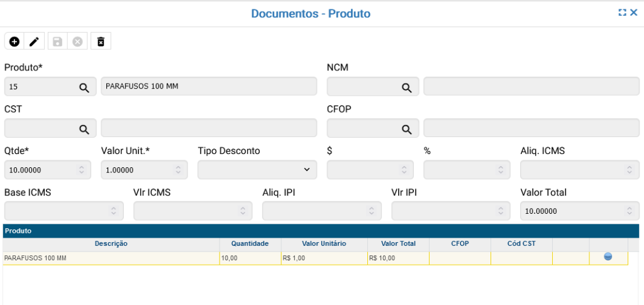
Task: Focus the Base ICMS field
Action: [x=57, y=211]
